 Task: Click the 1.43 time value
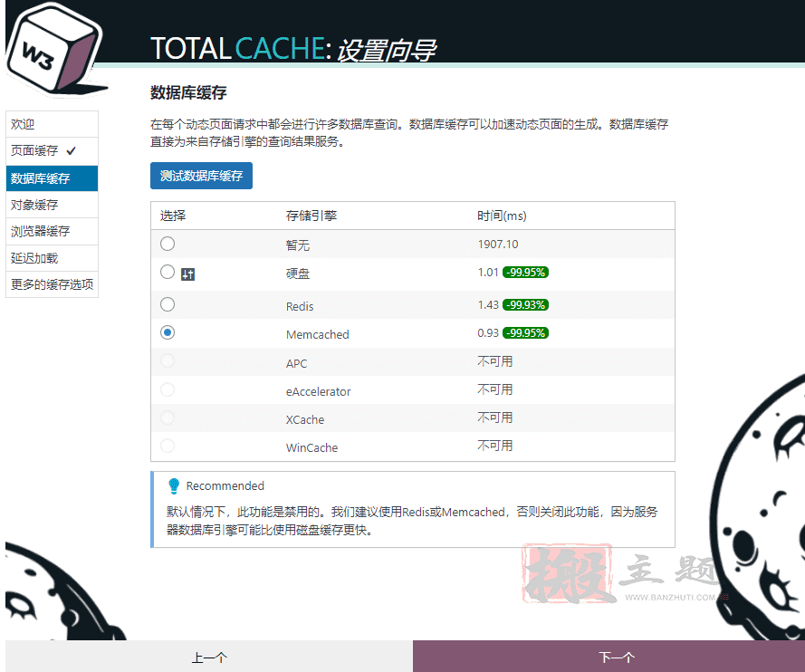coord(488,305)
